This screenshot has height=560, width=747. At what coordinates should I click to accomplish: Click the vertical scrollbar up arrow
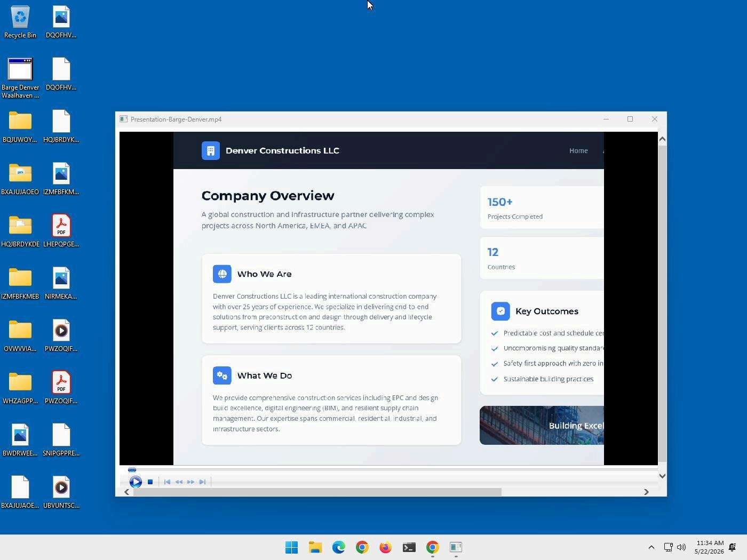[662, 139]
